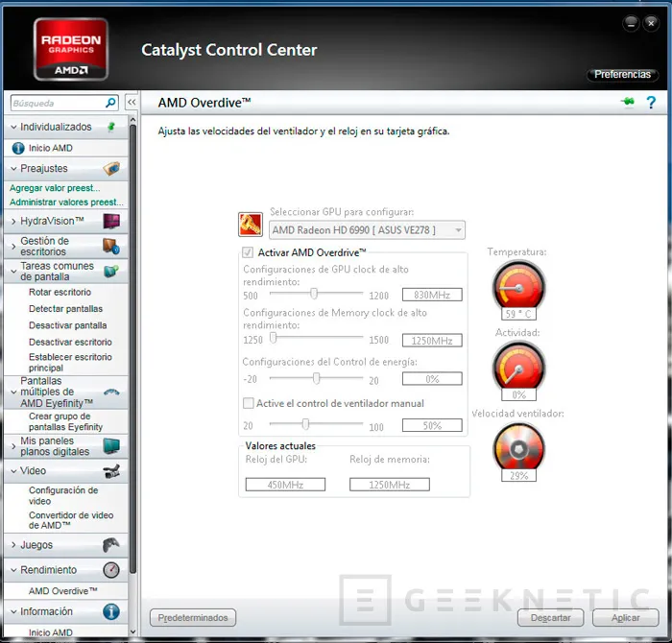
Task: Click the Memory clock slider handle
Action: [273, 338]
